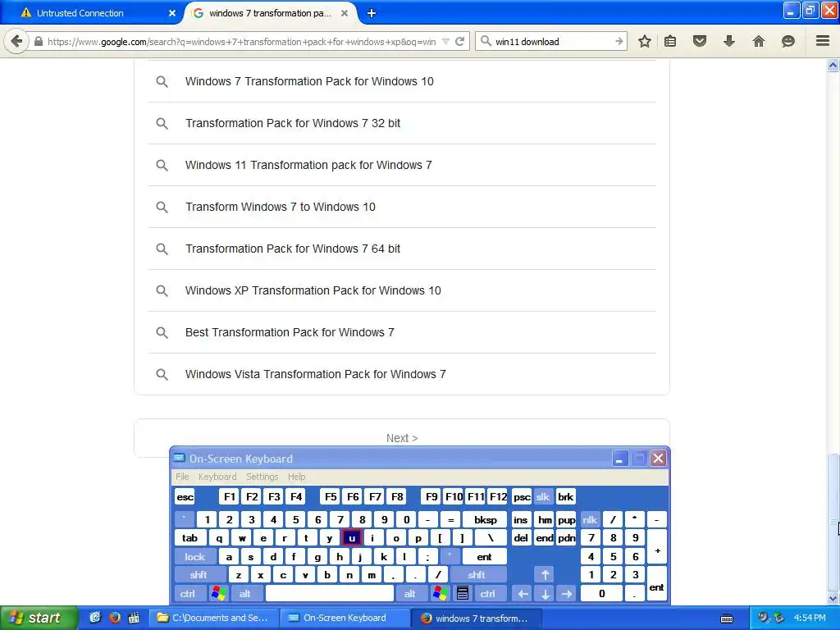
Task: Toggle the right alt key
Action: pos(410,594)
